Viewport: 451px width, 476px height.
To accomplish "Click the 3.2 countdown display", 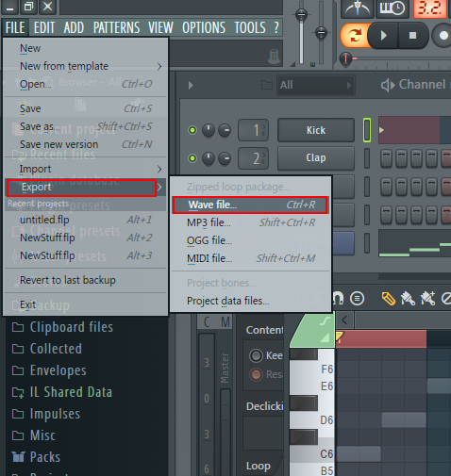I will click(430, 8).
